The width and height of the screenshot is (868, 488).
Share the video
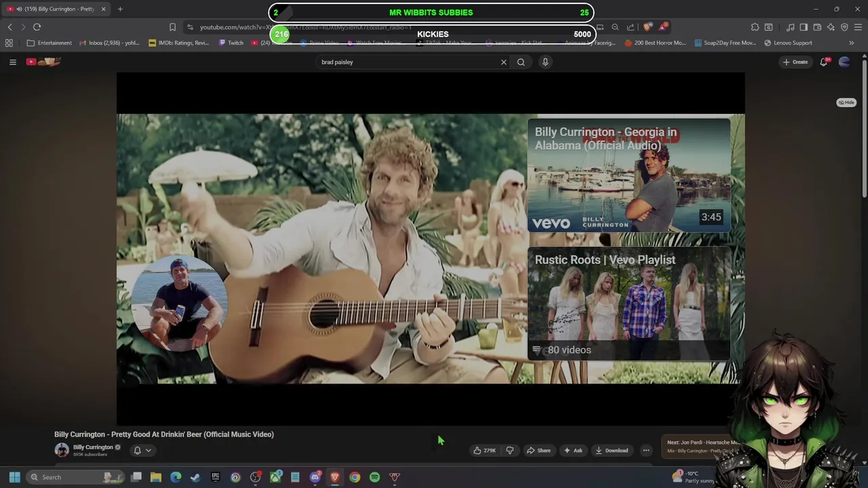click(539, 450)
